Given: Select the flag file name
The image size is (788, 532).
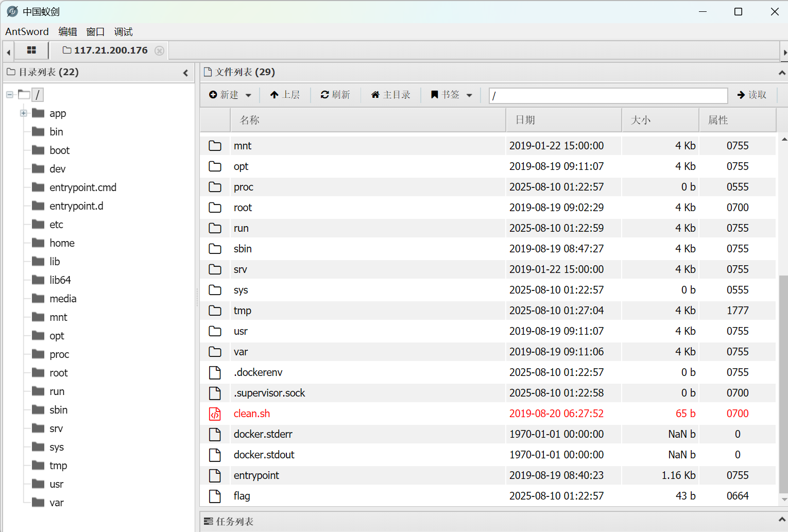Looking at the screenshot, I should click(242, 496).
